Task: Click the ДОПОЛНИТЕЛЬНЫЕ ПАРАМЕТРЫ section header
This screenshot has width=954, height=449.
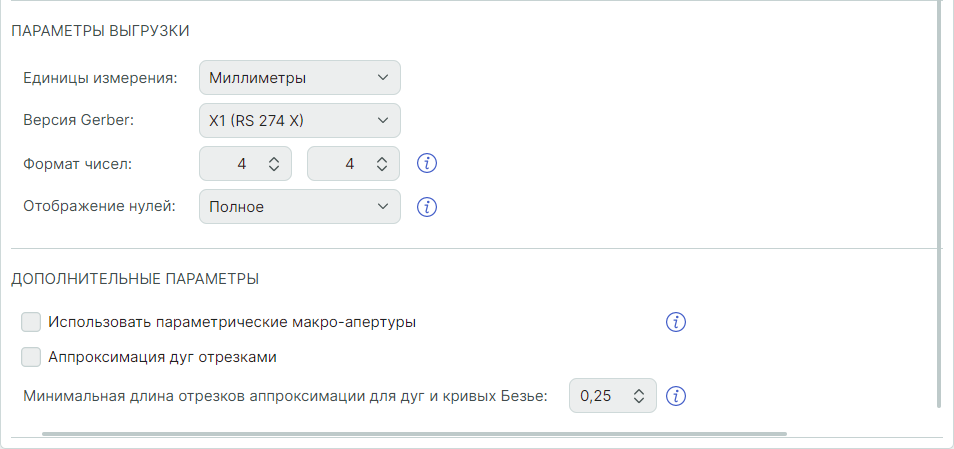Action: click(x=135, y=279)
